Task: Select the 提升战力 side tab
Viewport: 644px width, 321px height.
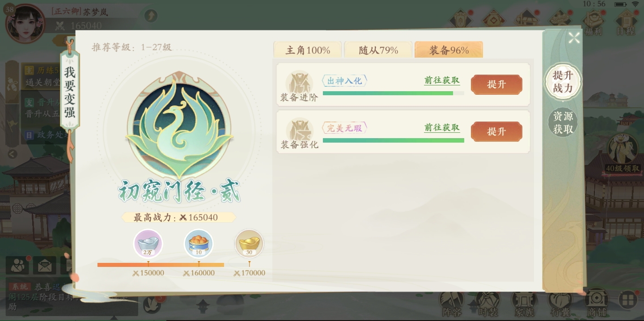Action: coord(563,82)
